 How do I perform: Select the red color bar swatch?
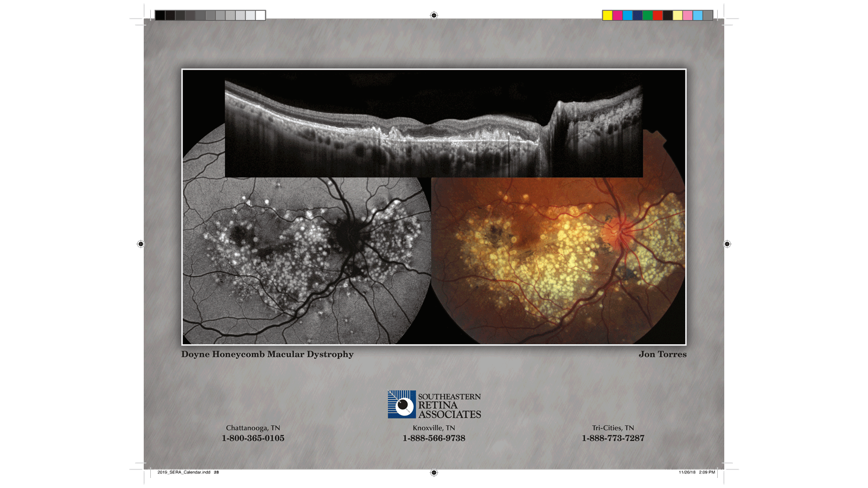[658, 15]
